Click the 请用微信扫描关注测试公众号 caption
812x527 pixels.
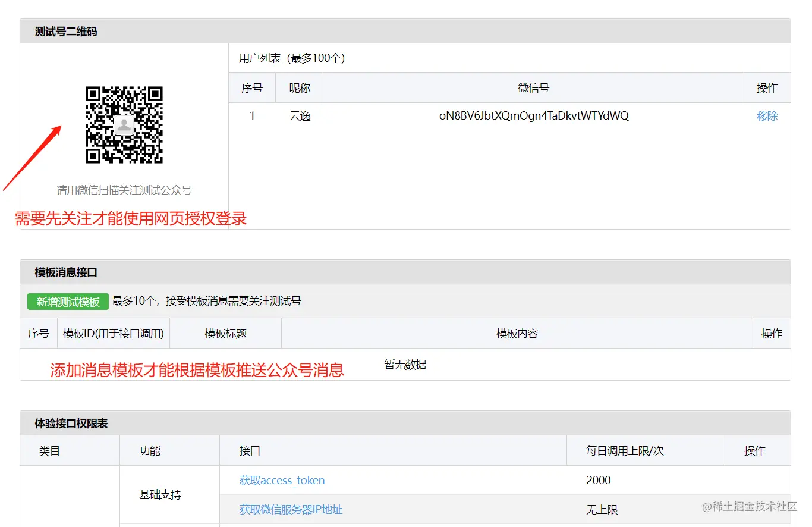(x=124, y=190)
